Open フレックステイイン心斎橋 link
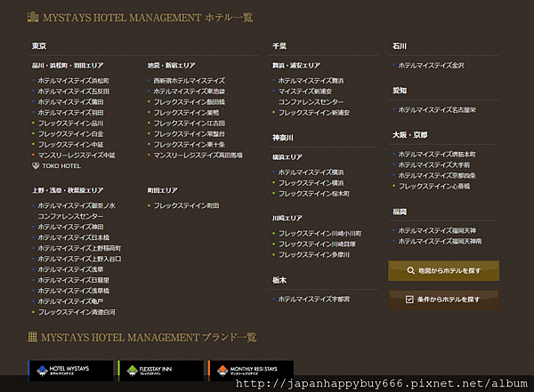 [434, 186]
